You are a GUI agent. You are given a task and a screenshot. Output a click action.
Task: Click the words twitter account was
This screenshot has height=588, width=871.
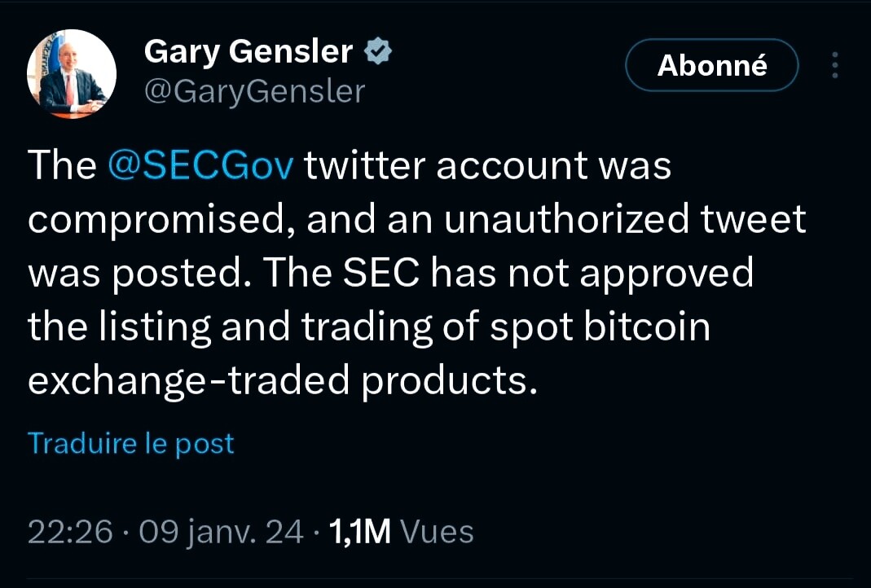488,165
